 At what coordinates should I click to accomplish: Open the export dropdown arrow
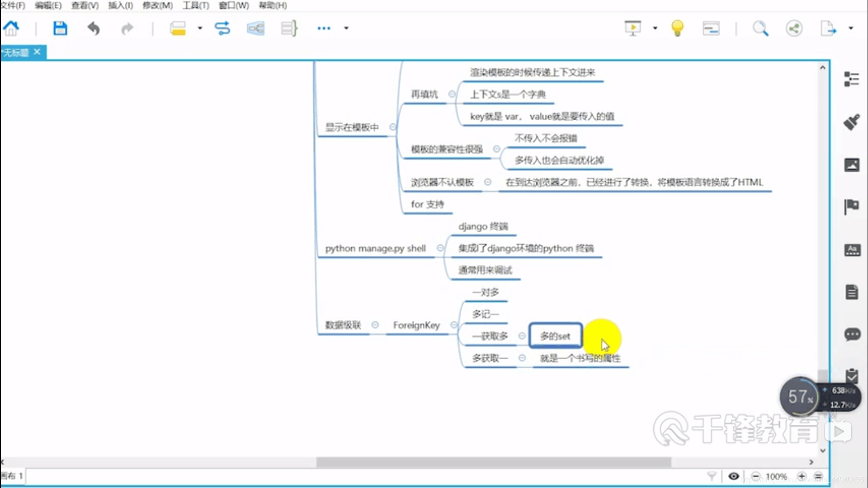coord(851,28)
